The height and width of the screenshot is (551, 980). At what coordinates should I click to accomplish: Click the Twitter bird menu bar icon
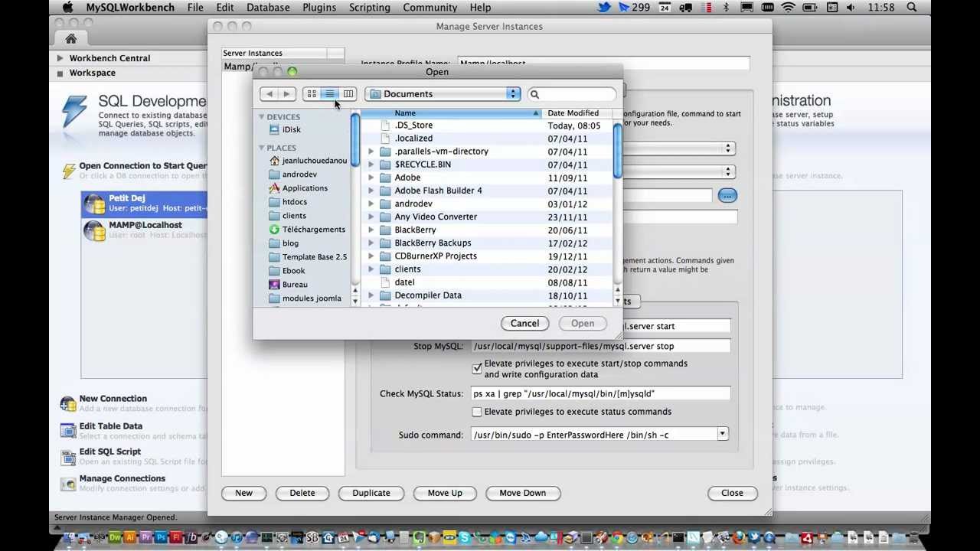604,8
